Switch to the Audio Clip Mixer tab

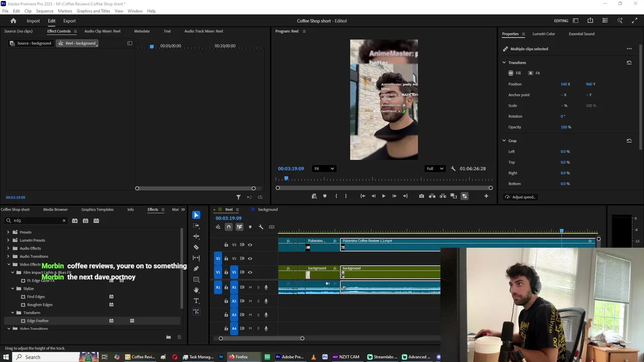click(102, 31)
